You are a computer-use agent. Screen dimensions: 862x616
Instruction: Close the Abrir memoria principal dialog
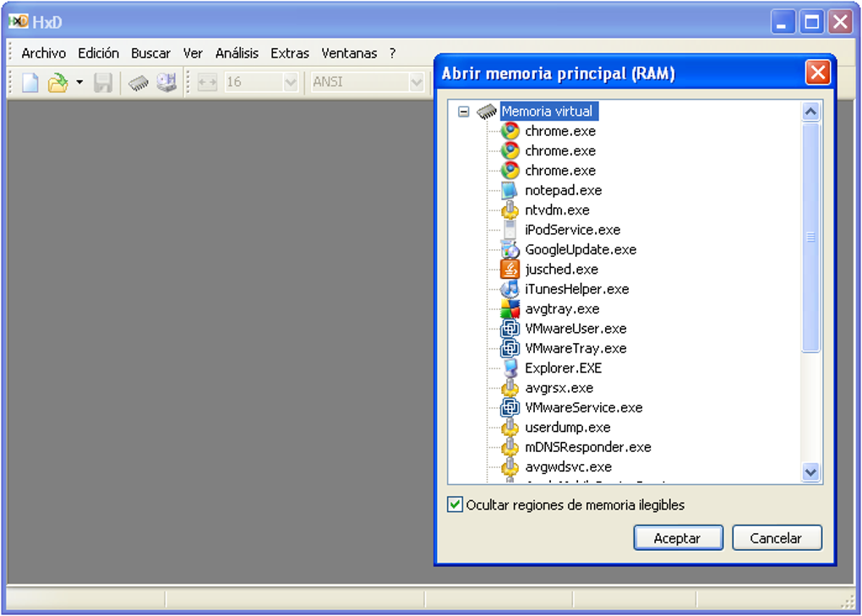point(817,73)
